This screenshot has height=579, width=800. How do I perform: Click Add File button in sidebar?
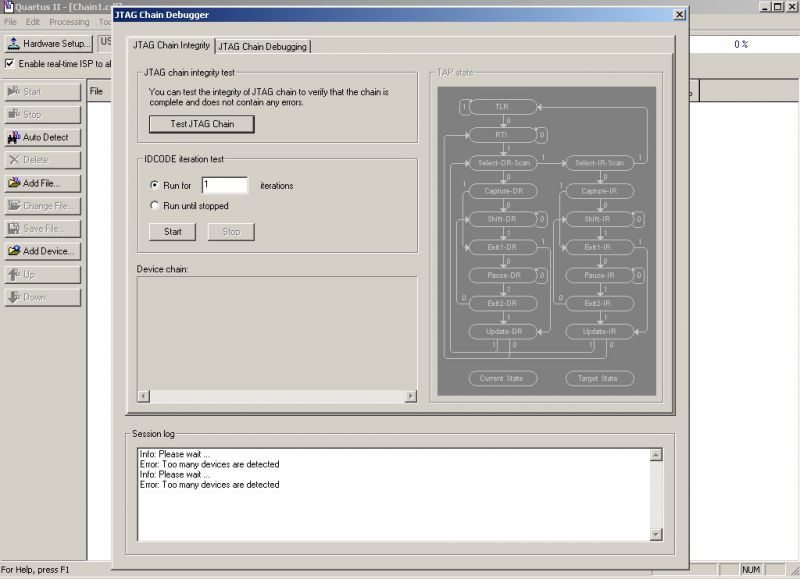pos(43,183)
